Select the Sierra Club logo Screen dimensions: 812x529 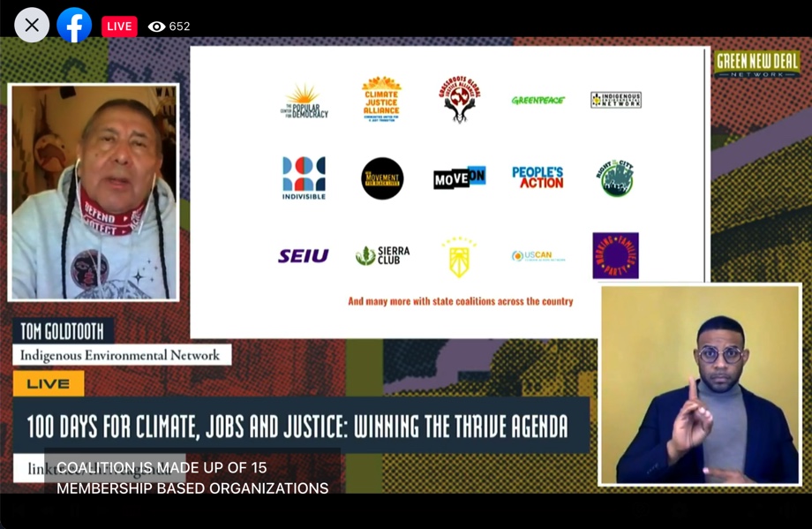(383, 255)
